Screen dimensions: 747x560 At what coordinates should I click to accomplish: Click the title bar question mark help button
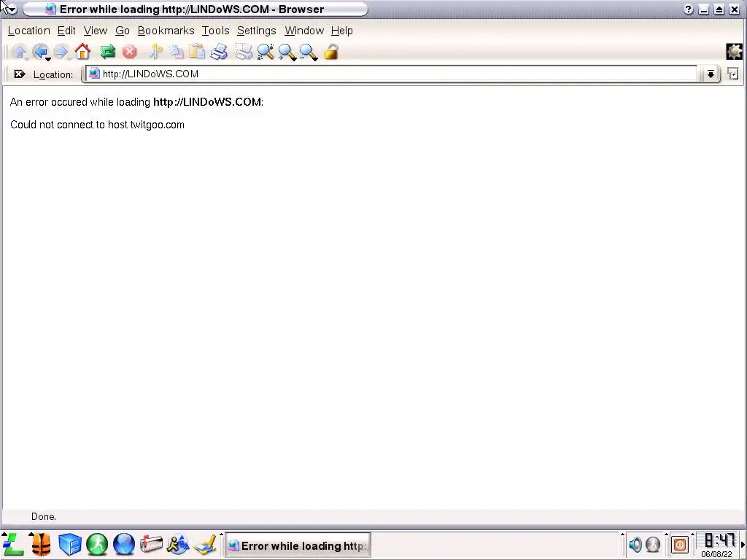point(688,9)
